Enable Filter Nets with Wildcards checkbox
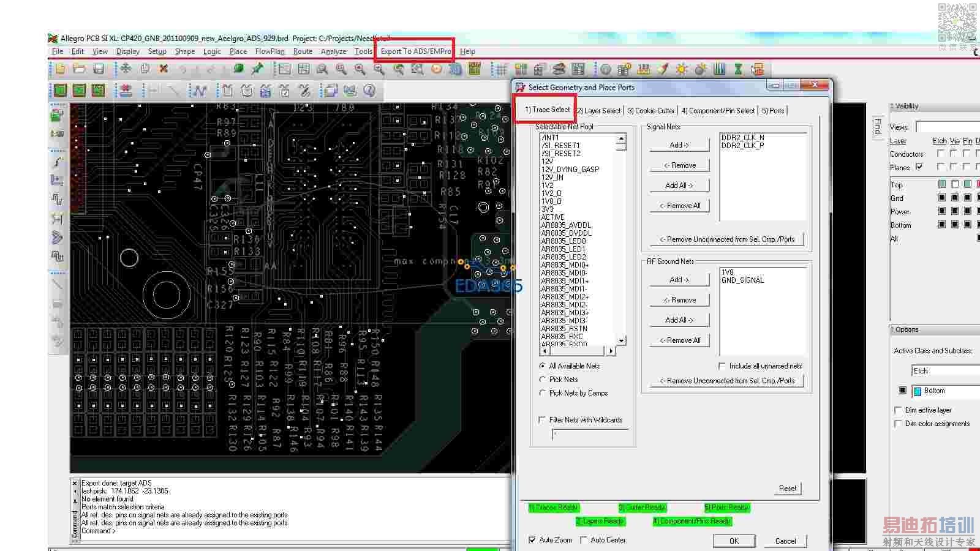The height and width of the screenshot is (551, 980). coord(541,420)
